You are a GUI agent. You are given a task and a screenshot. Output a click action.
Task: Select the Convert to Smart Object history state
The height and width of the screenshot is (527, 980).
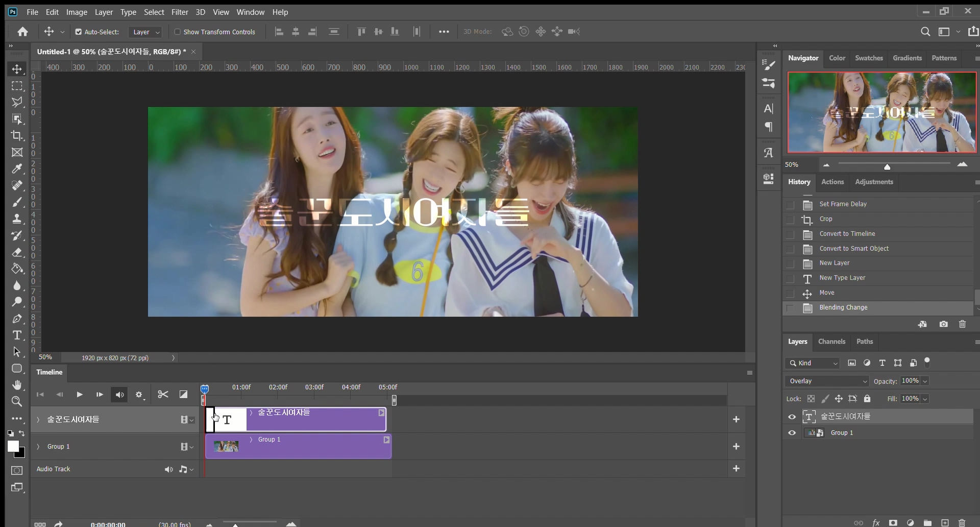[x=878, y=249]
